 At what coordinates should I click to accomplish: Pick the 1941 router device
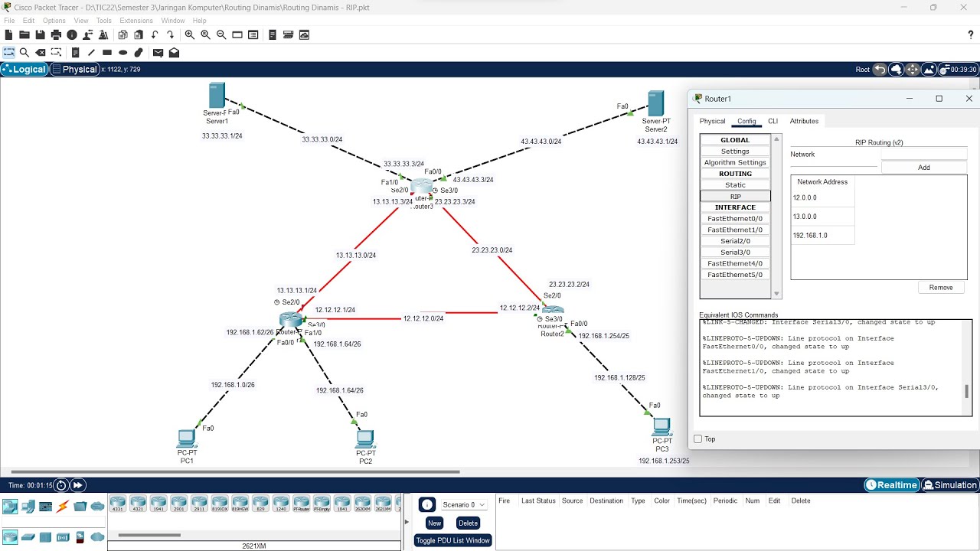(157, 504)
